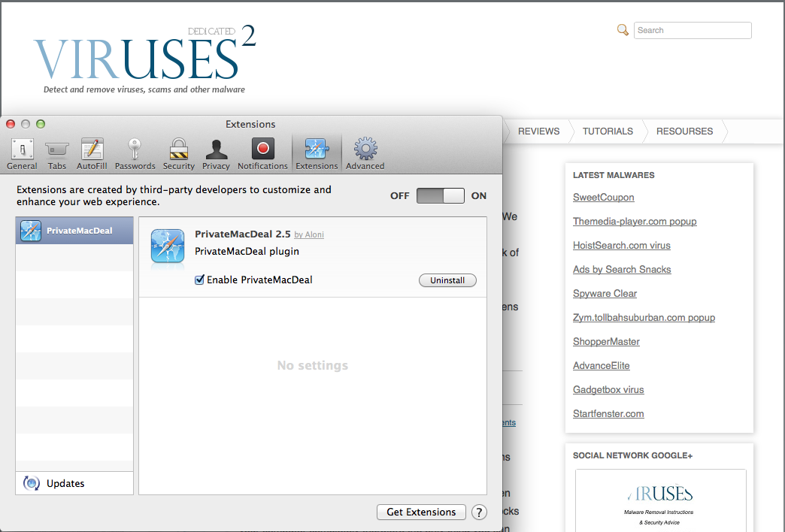
Task: Select PrivateMacDeal in the extensions list
Action: pos(74,231)
